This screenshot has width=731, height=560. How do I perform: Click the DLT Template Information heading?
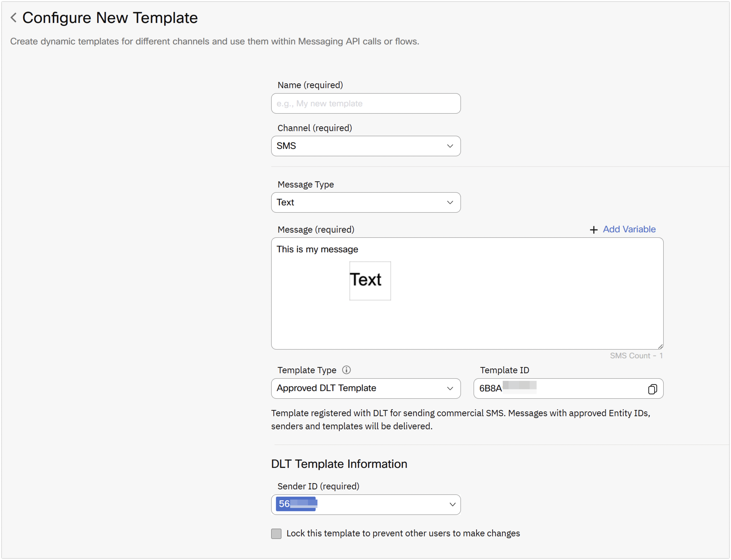339,464
